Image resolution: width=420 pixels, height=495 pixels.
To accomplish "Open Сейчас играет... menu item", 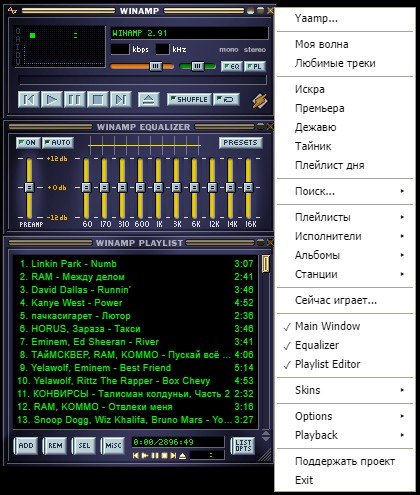I will [345, 300].
